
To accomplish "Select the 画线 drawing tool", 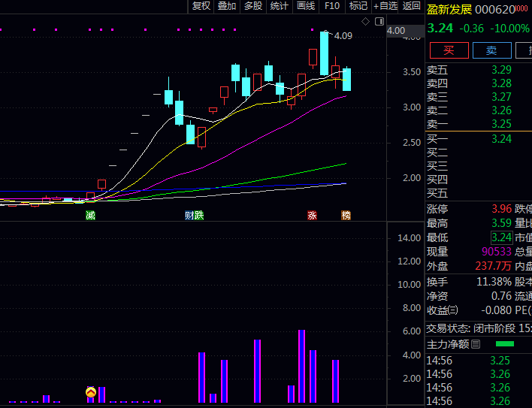I will (x=305, y=6).
